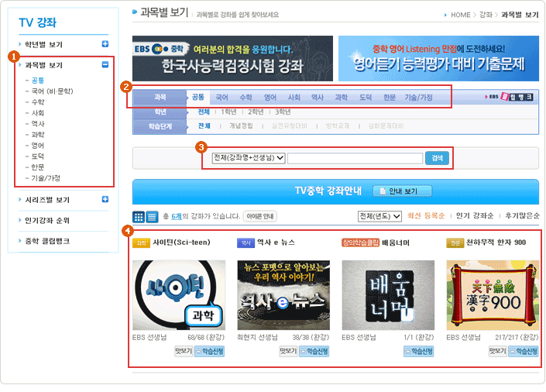
Task: Open 역사 e 뉴스 course thumbnail
Action: coord(283,295)
